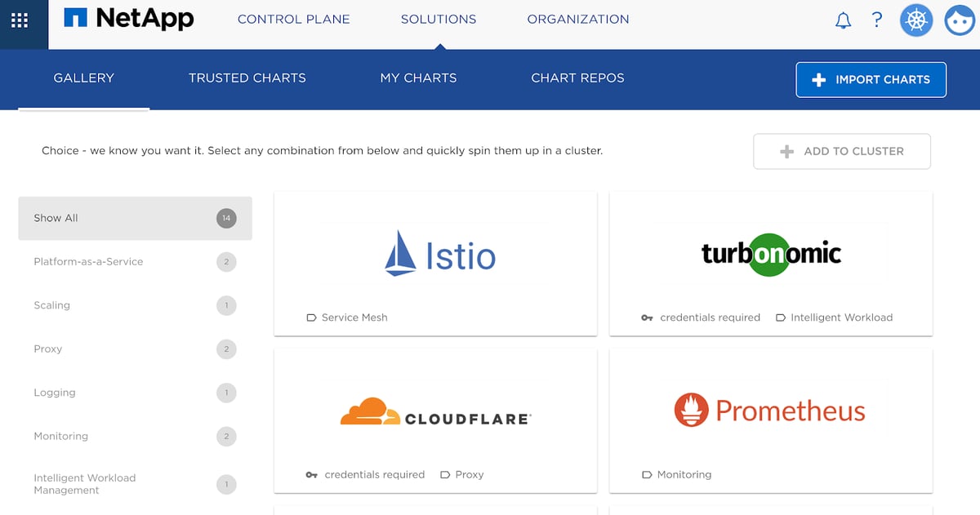
Task: Open the notifications bell
Action: pos(843,21)
